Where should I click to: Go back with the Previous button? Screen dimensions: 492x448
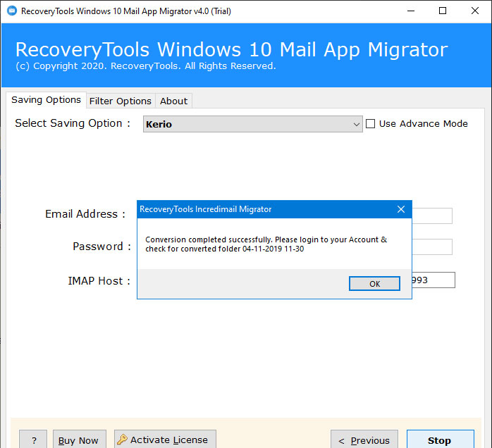coord(364,440)
